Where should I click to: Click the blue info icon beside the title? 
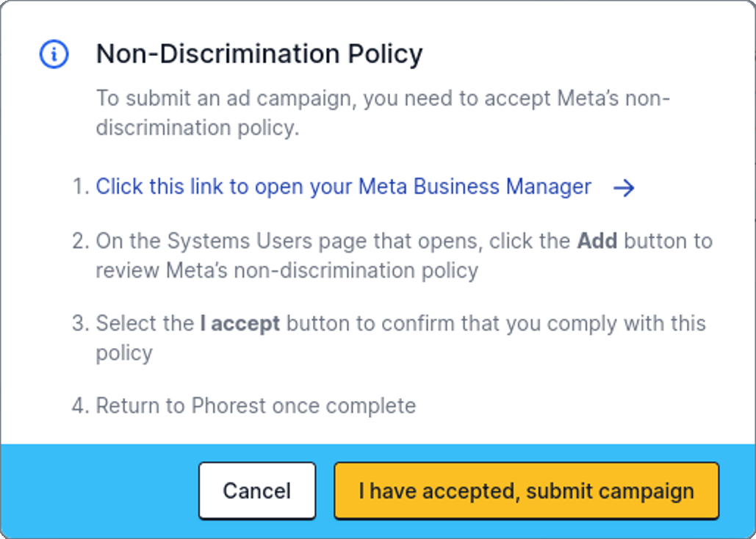[x=54, y=54]
